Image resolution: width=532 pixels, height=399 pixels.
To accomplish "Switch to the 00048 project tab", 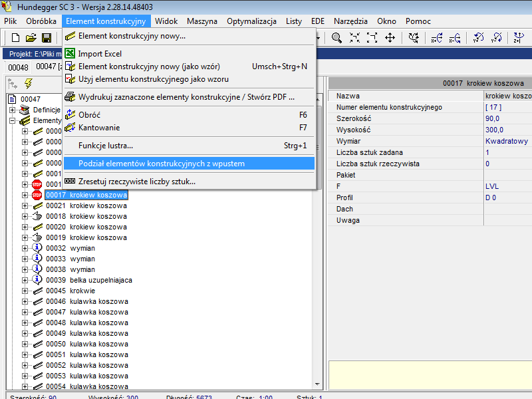I will point(18,66).
